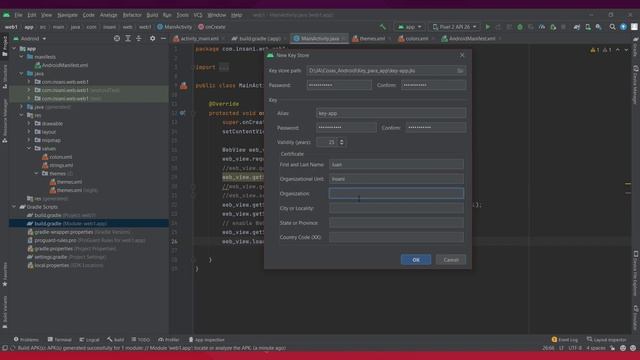The width and height of the screenshot is (640, 360).
Task: Click the First and Last Name field
Action: (396, 164)
